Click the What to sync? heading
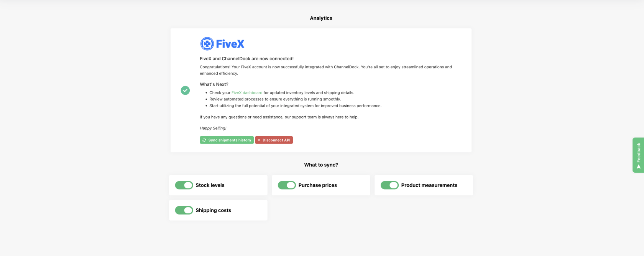Screen dimensions: 644x256 tap(321, 165)
